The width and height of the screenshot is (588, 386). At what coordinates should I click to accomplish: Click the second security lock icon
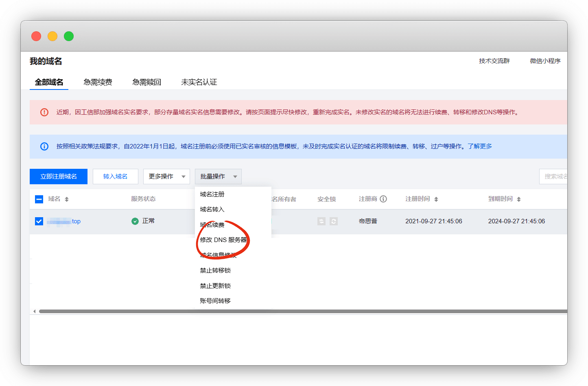(334, 221)
